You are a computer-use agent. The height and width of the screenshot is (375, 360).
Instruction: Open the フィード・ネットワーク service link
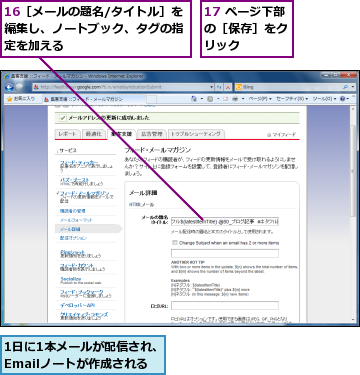click(82, 292)
